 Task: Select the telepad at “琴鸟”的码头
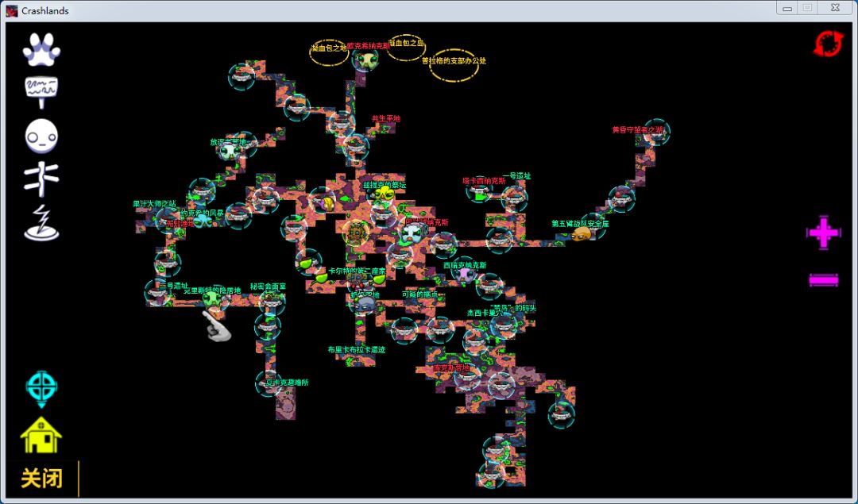(504, 325)
